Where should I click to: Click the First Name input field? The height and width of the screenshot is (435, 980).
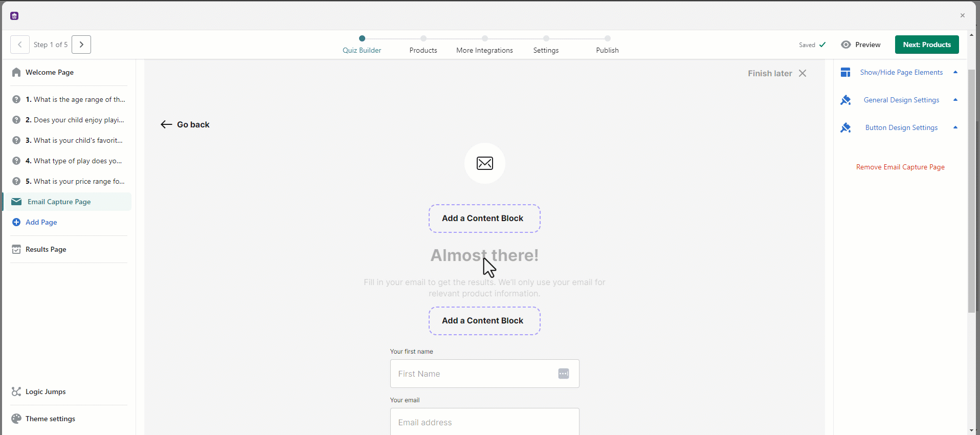(x=485, y=374)
